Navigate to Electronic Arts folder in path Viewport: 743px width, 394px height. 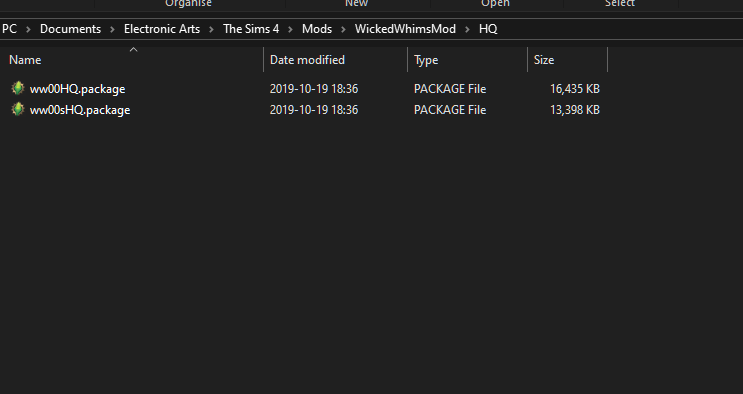tap(162, 29)
